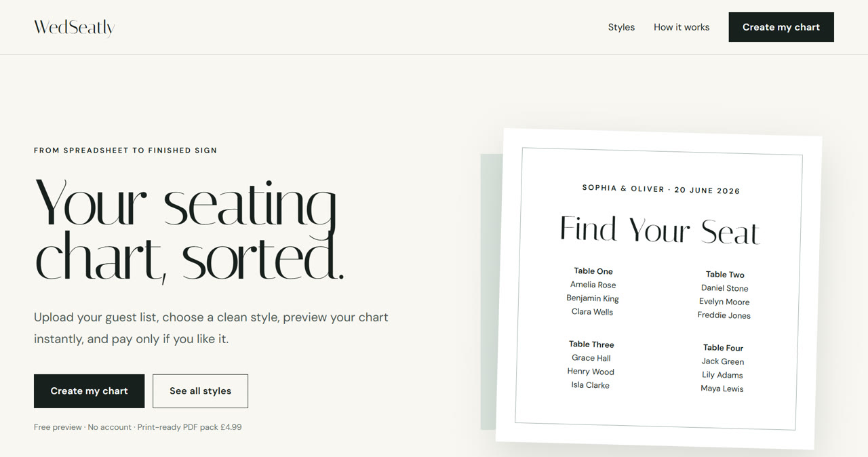Viewport: 868px width, 457px height.
Task: Open See all styles button
Action: coord(200,391)
